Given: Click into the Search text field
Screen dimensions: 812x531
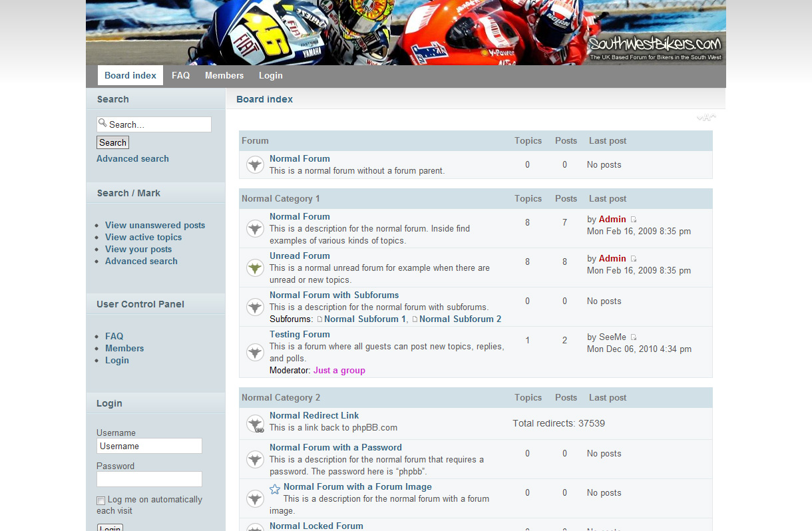Looking at the screenshot, I should coord(158,124).
